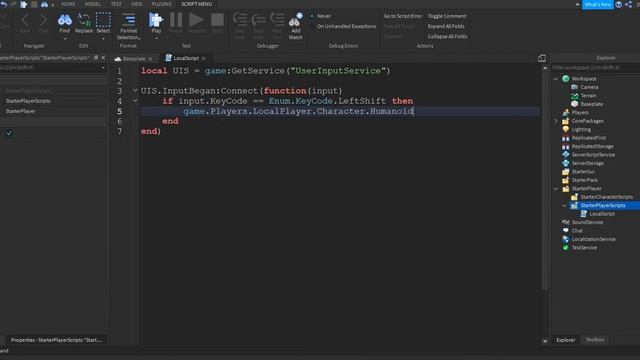
Task: Click the Back navigation arrow
Action: [x=25, y=20]
